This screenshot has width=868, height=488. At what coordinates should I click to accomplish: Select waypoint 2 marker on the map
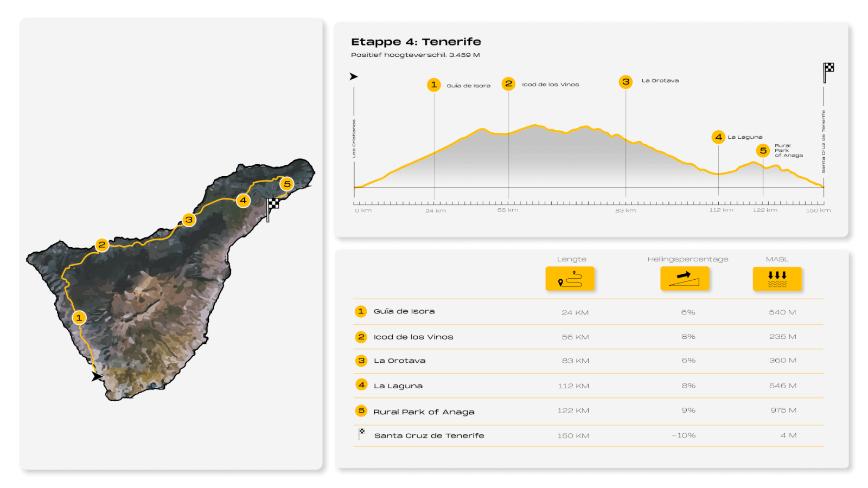(x=102, y=245)
